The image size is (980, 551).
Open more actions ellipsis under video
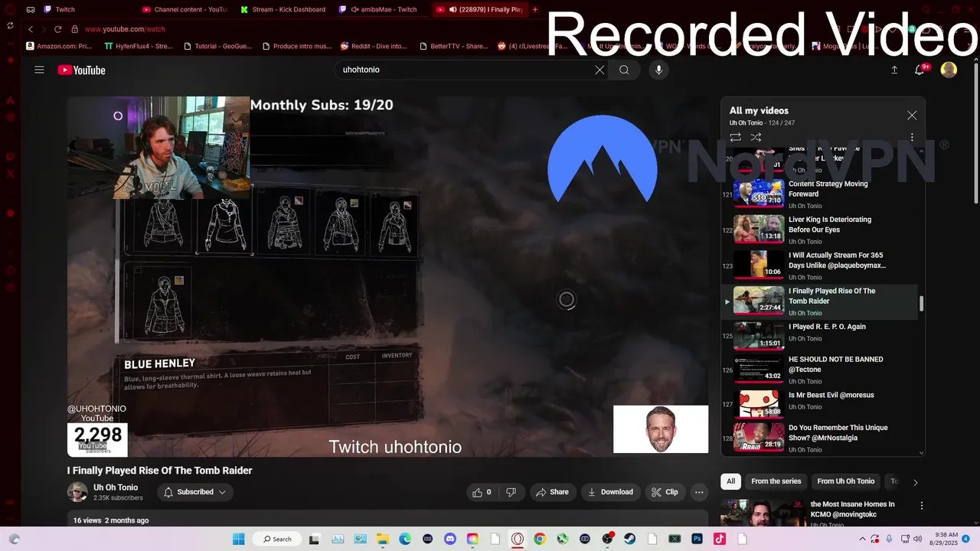699,492
